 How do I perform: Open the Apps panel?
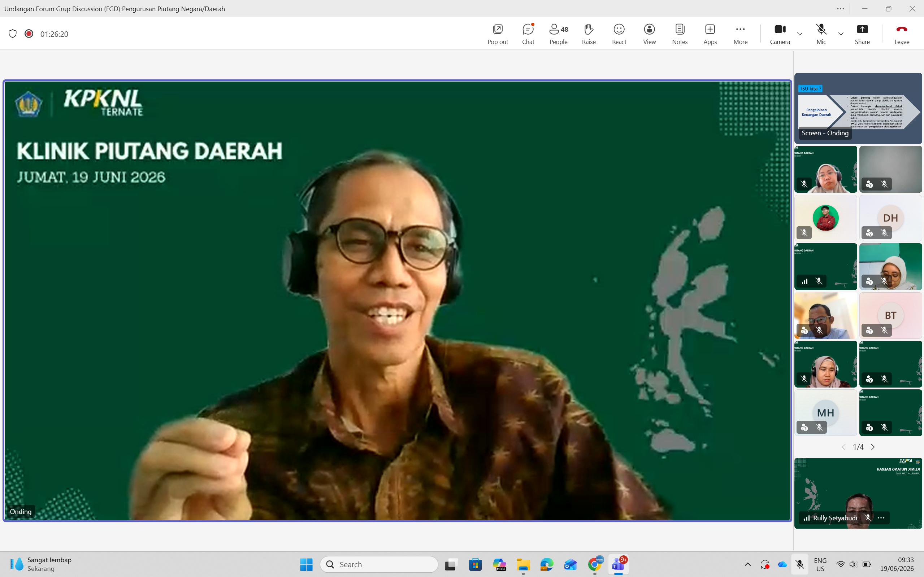click(x=710, y=34)
